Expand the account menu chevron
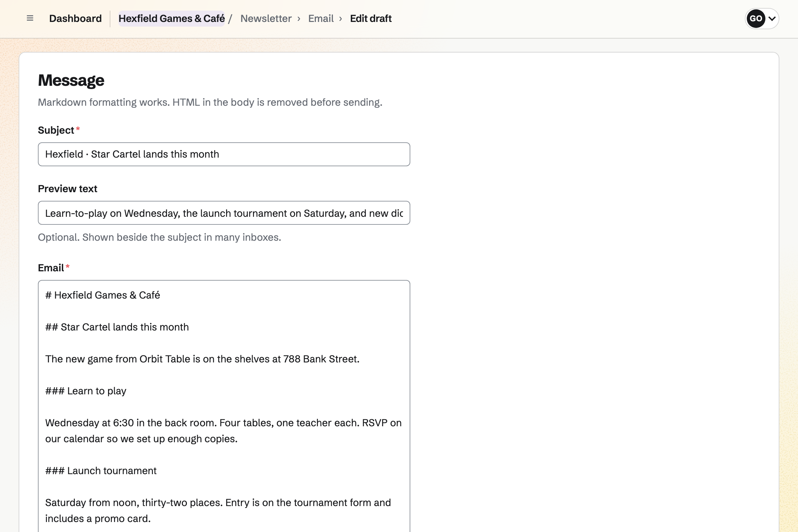798x532 pixels. 772,19
